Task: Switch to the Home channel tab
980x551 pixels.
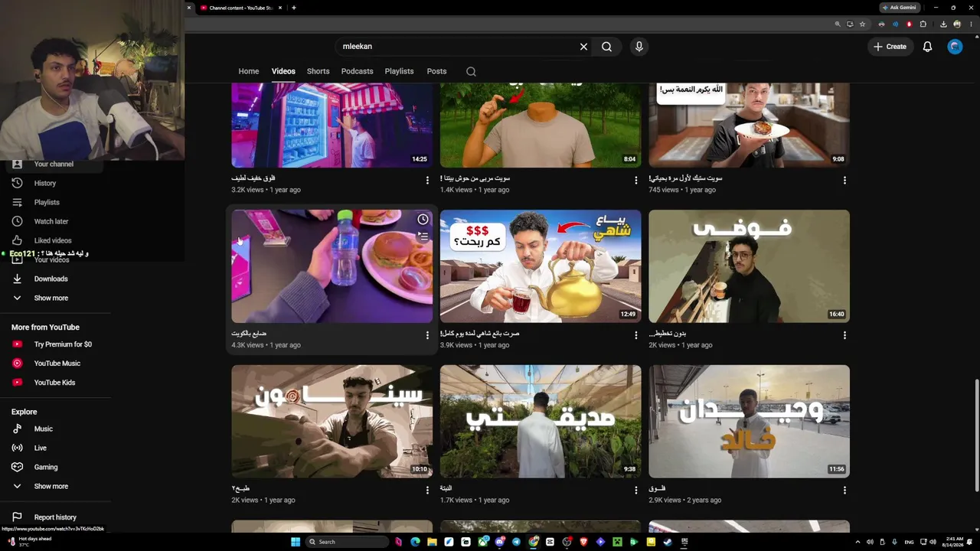Action: tap(249, 71)
